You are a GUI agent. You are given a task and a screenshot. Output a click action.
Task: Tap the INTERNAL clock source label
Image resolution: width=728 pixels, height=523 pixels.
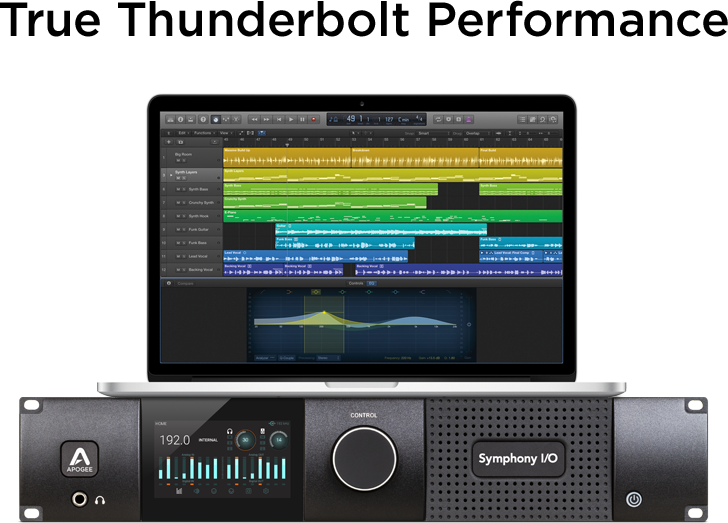click(x=208, y=440)
